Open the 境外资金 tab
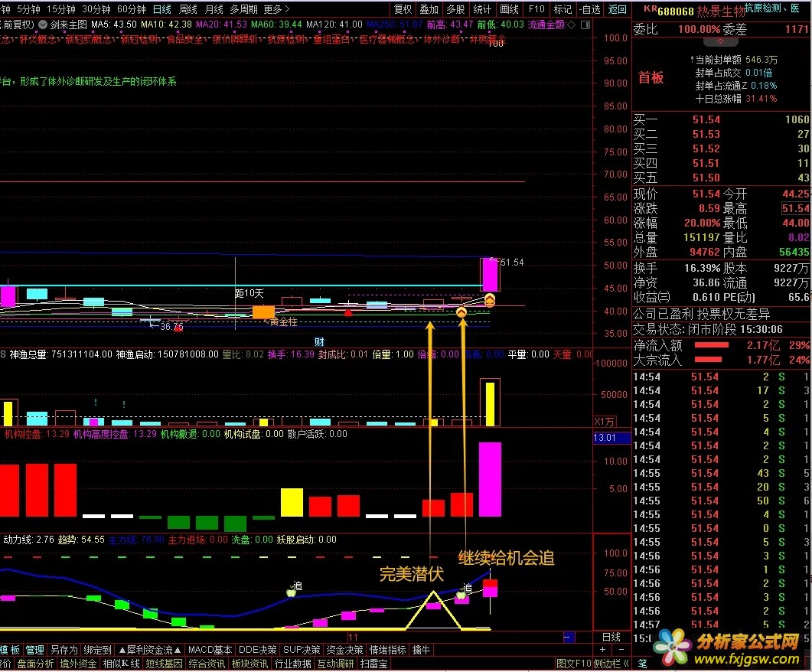 pyautogui.click(x=77, y=664)
